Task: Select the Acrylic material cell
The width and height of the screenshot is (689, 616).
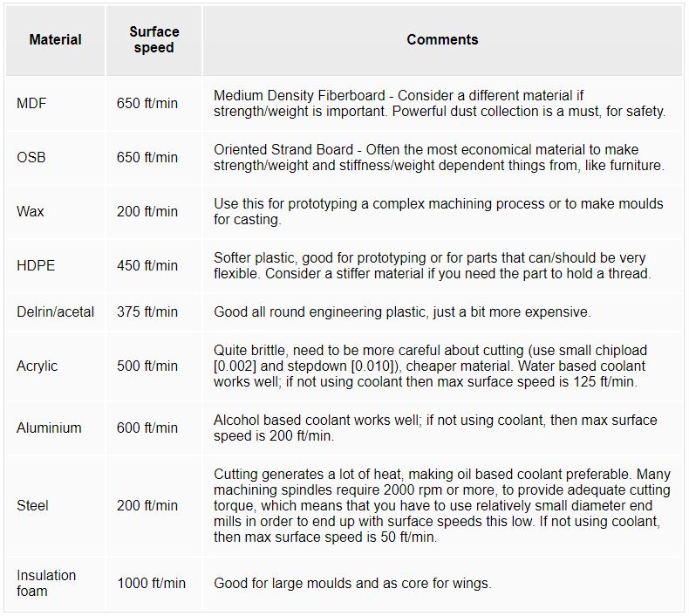Action: 37,366
